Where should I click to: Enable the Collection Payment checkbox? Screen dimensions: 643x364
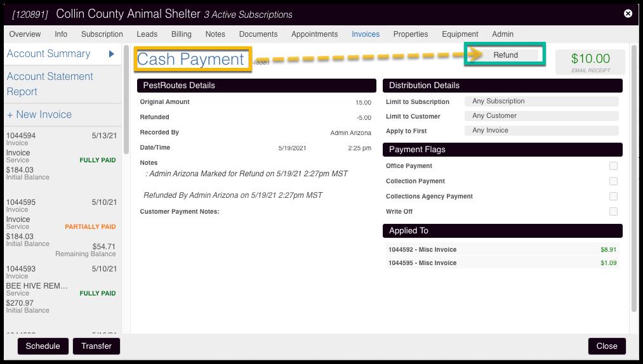click(613, 181)
